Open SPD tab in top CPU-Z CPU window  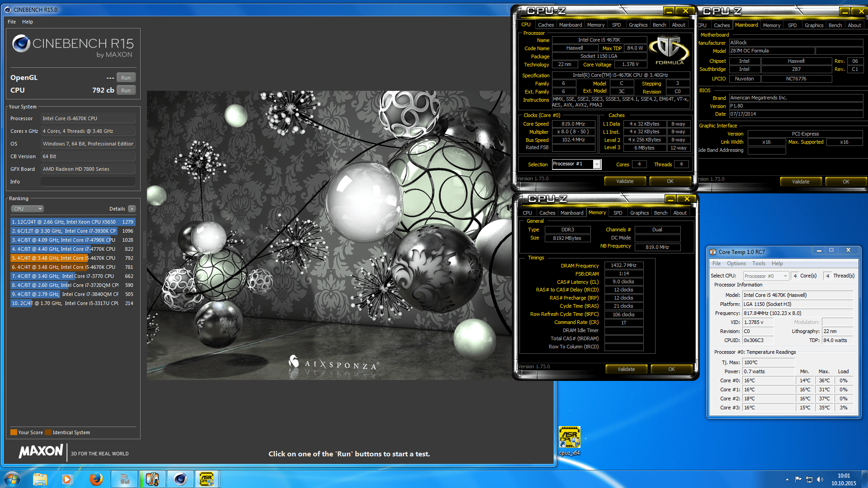(x=616, y=25)
